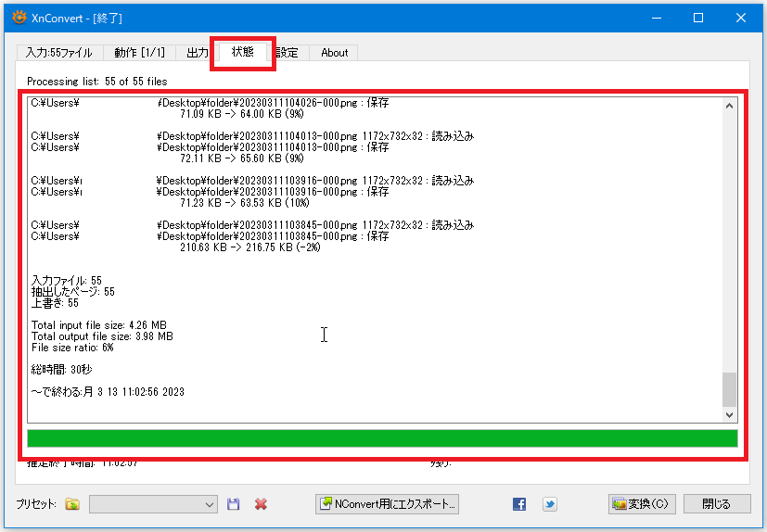Click the log scrollbar up arrow
The image size is (767, 532).
tap(729, 105)
